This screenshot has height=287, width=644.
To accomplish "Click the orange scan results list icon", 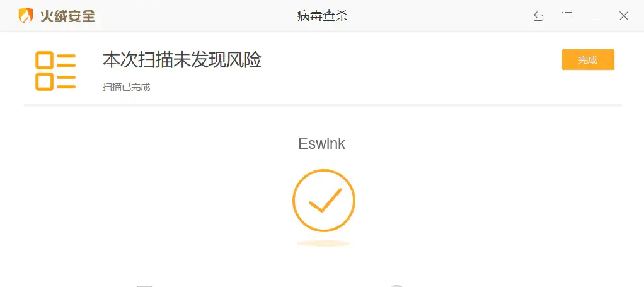I will point(55,71).
